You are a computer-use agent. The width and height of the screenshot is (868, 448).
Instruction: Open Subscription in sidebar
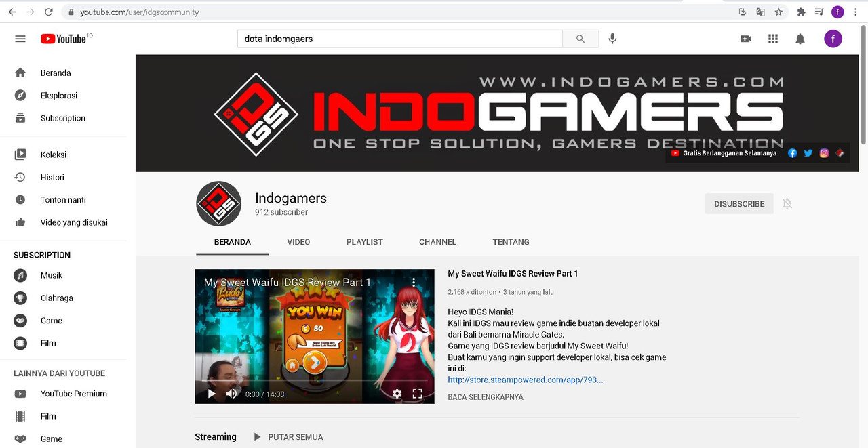coord(63,118)
